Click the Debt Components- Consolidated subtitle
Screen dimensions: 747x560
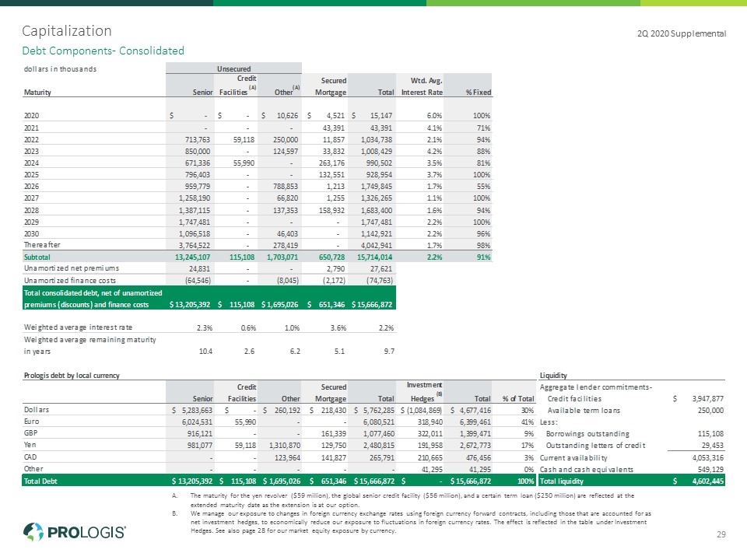pyautogui.click(x=103, y=51)
